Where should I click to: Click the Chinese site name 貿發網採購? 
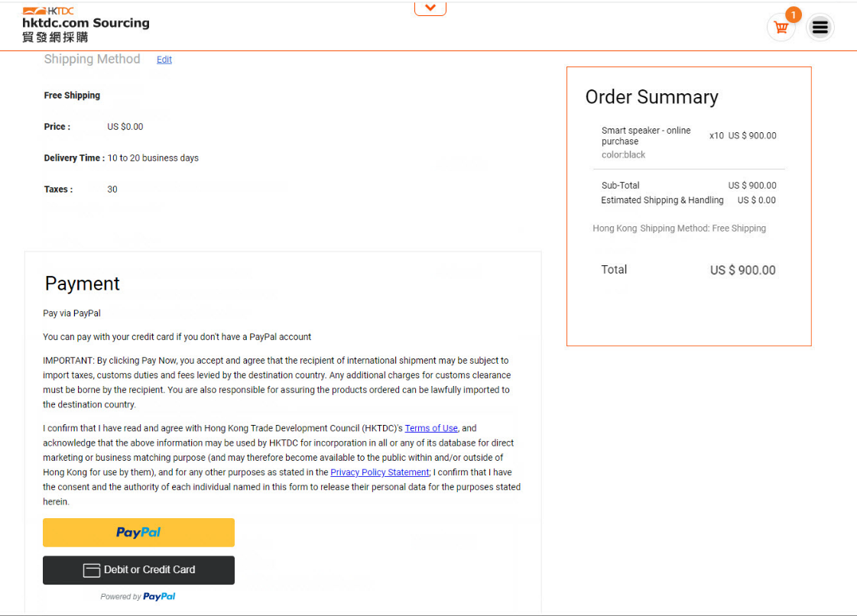tap(55, 37)
